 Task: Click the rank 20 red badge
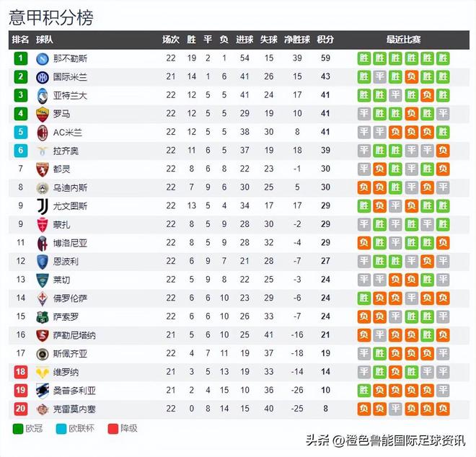(21, 409)
